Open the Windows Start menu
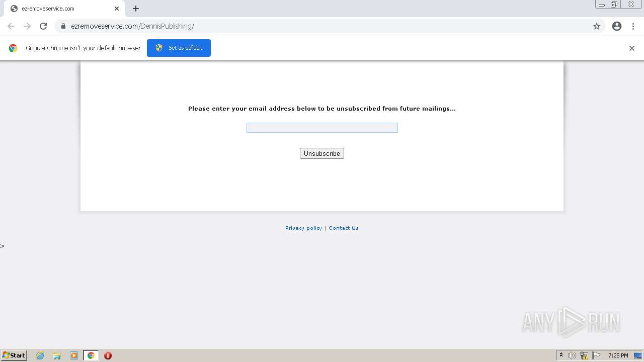The width and height of the screenshot is (644, 362). 14,355
